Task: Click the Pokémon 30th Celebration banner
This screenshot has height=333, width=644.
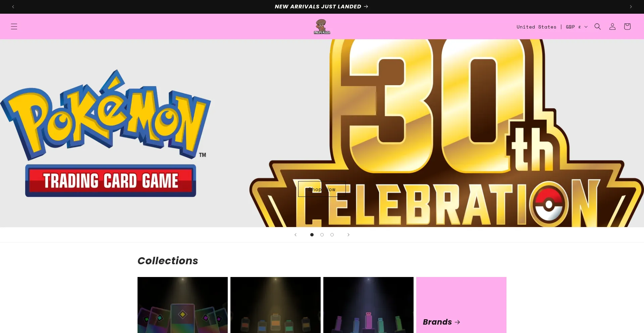Action: click(x=322, y=133)
